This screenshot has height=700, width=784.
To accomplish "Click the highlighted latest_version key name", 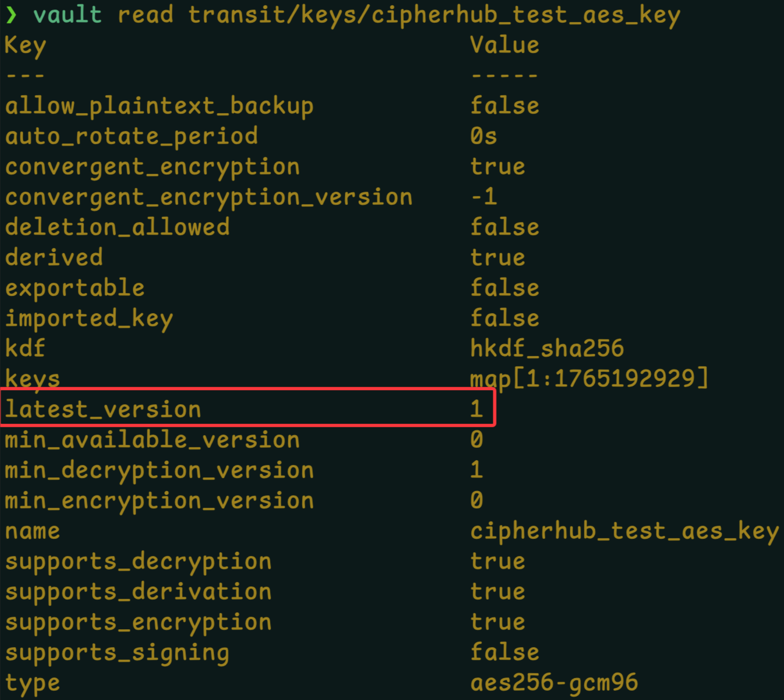I will tap(103, 409).
